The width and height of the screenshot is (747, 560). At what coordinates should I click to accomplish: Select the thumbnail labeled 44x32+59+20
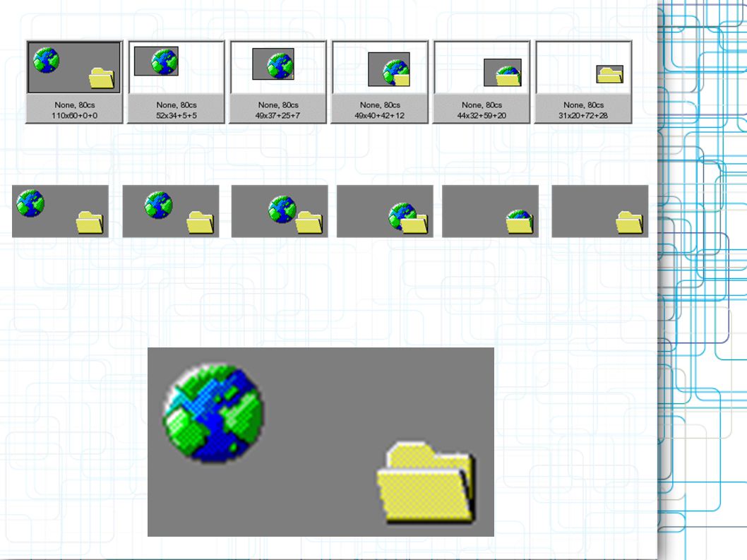482,82
